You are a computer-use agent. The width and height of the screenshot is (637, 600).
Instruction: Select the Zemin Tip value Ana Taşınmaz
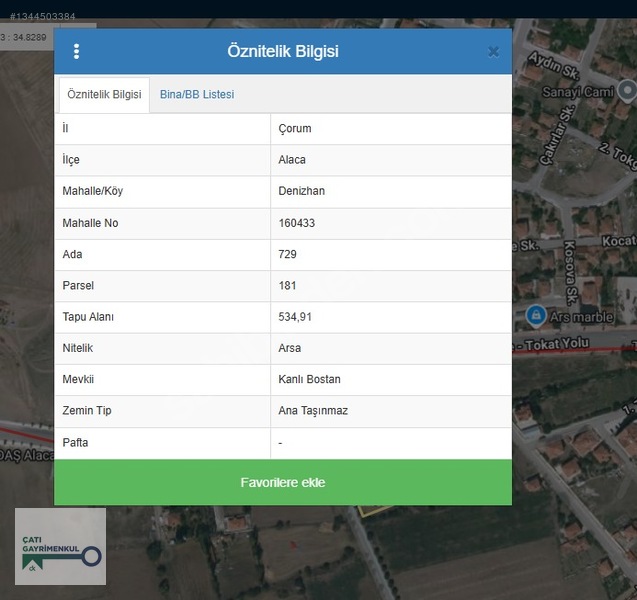(x=313, y=411)
